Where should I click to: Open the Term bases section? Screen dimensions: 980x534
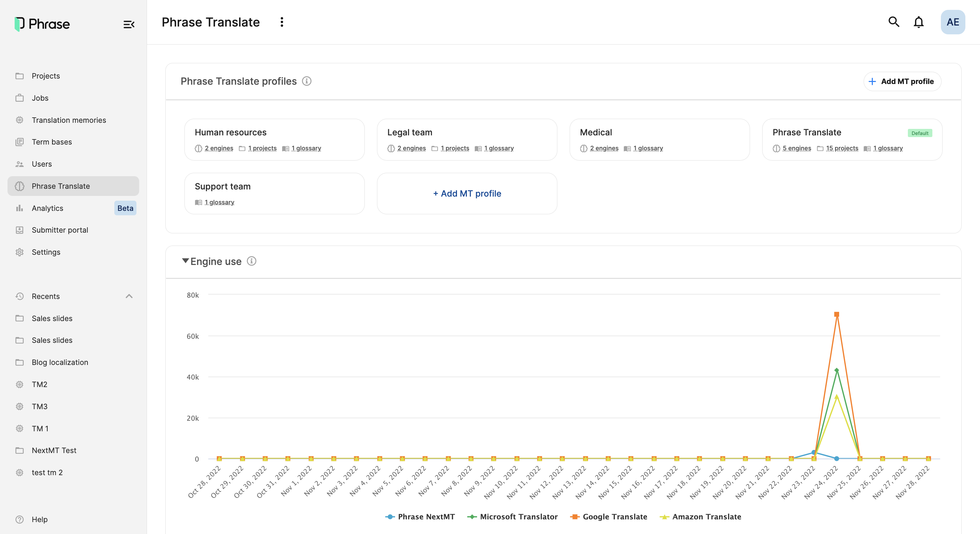click(51, 142)
